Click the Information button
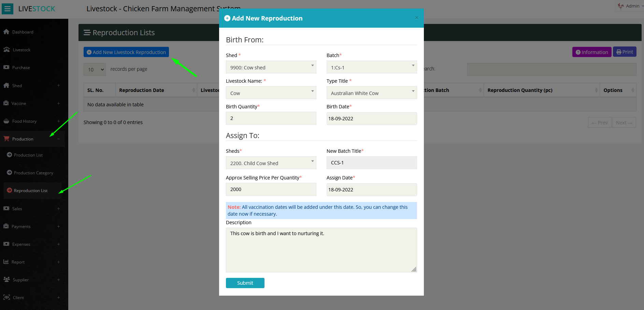Image resolution: width=644 pixels, height=310 pixels. (591, 52)
